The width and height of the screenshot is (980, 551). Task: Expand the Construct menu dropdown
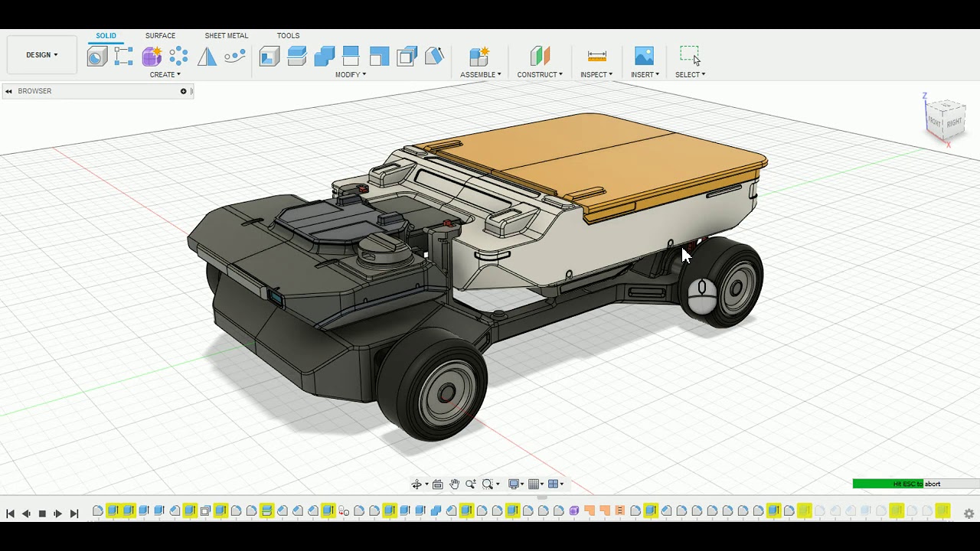click(x=539, y=74)
